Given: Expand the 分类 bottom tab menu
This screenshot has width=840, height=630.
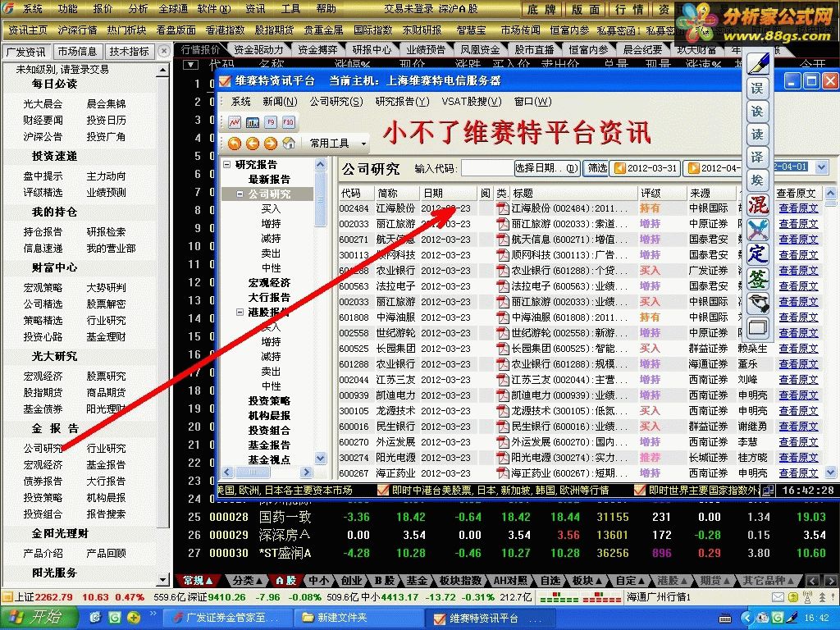Looking at the screenshot, I should pyautogui.click(x=247, y=580).
